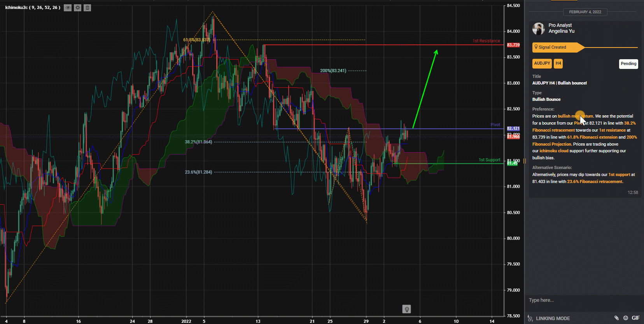Screen dimensions: 644x324
Task: Click the 82.121 pivot price tag on axis
Action: [513, 129]
